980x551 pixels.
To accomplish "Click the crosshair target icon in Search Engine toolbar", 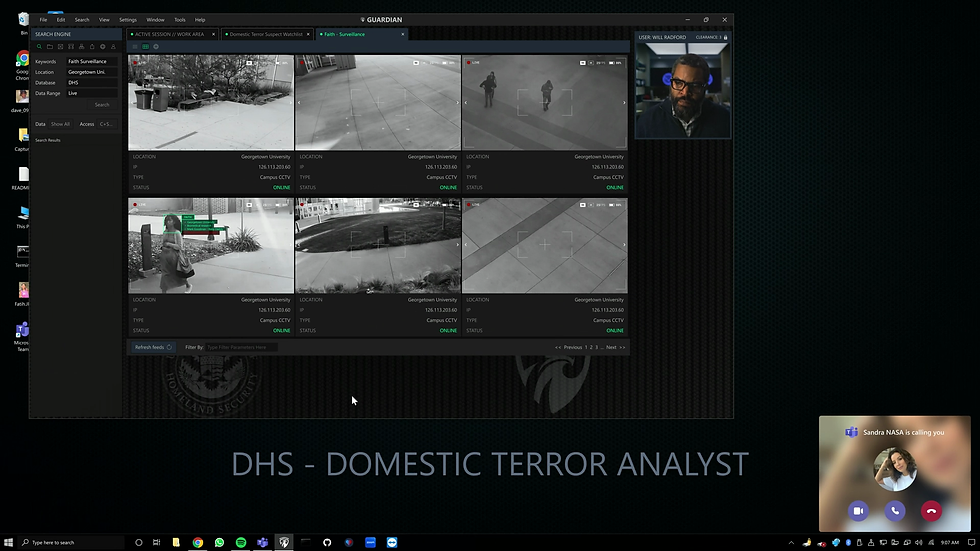I will (x=102, y=47).
